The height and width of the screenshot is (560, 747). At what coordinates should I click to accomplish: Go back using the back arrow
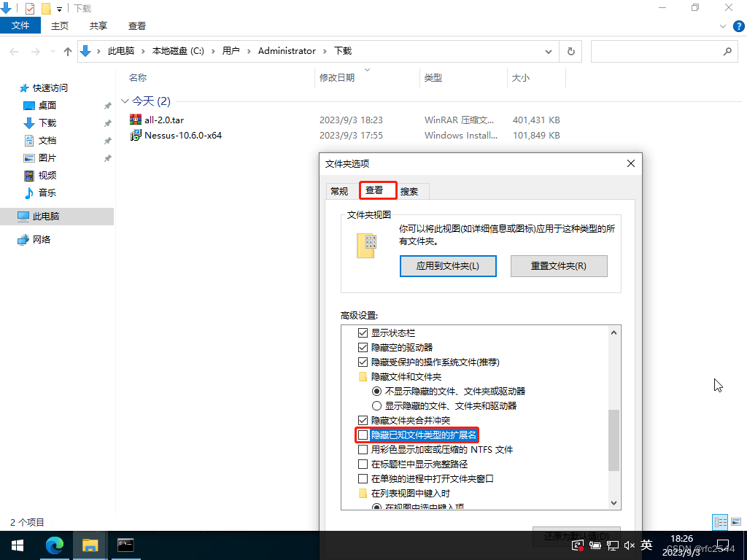[x=15, y=52]
